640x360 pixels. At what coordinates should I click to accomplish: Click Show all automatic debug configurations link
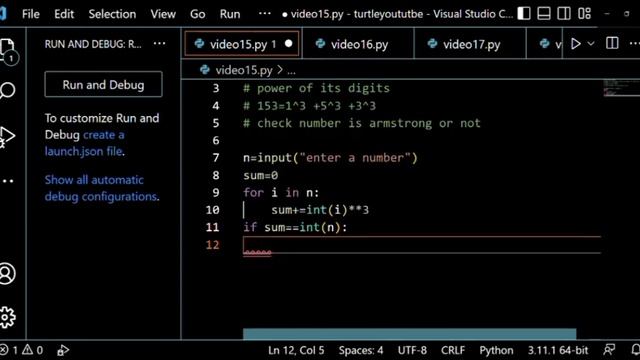pos(101,188)
